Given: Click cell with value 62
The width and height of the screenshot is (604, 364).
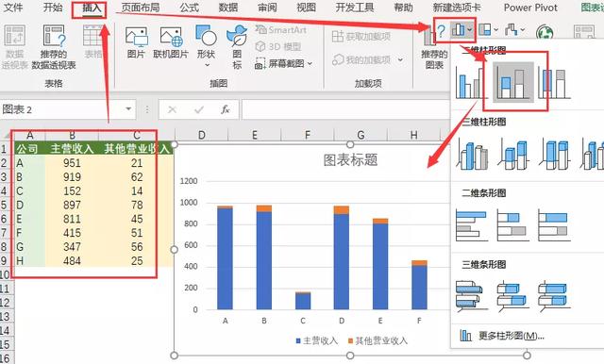Looking at the screenshot, I should (x=136, y=177).
